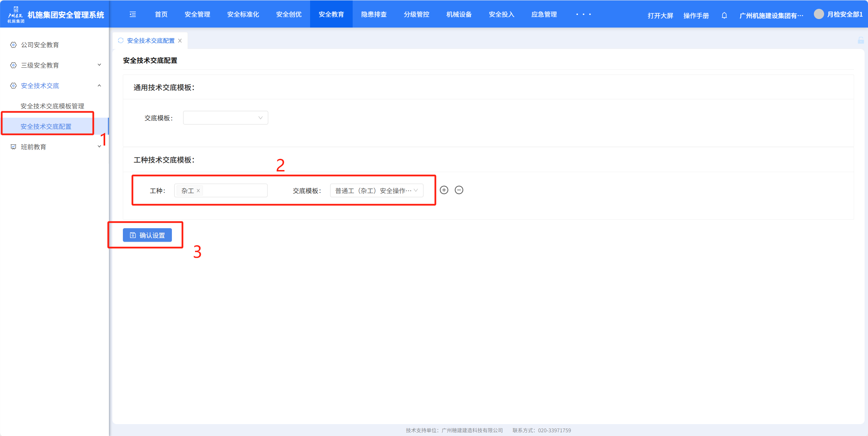This screenshot has height=436, width=868.
Task: Open 隐患排查 top menu
Action: [x=374, y=14]
